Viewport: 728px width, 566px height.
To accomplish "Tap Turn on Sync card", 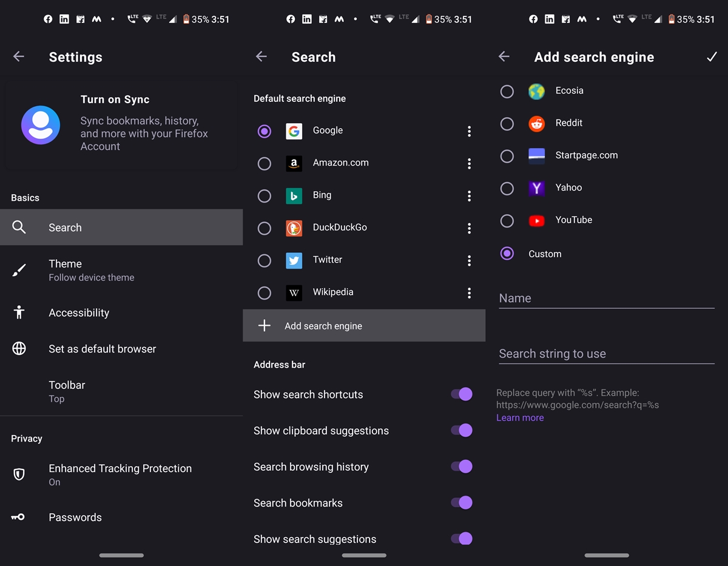I will coord(121,126).
